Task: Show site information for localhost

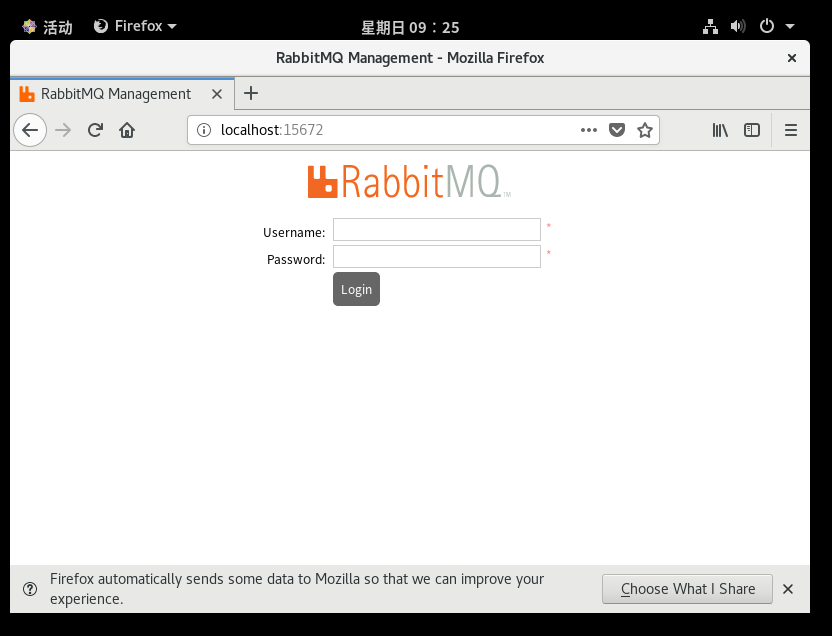Action: pyautogui.click(x=204, y=130)
